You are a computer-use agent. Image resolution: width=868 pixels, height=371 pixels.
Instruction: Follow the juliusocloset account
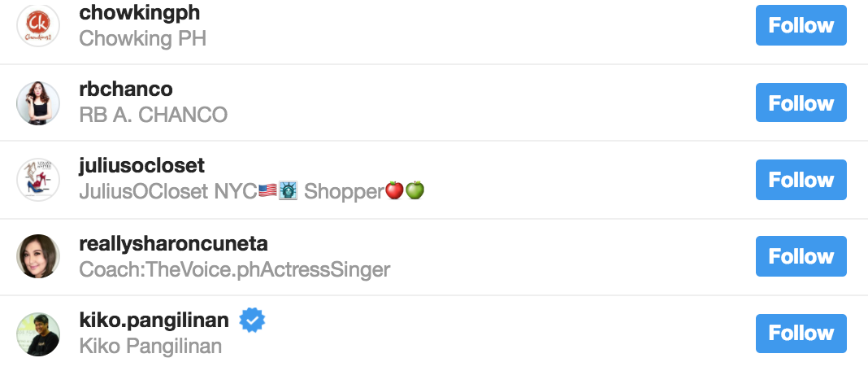(x=801, y=180)
